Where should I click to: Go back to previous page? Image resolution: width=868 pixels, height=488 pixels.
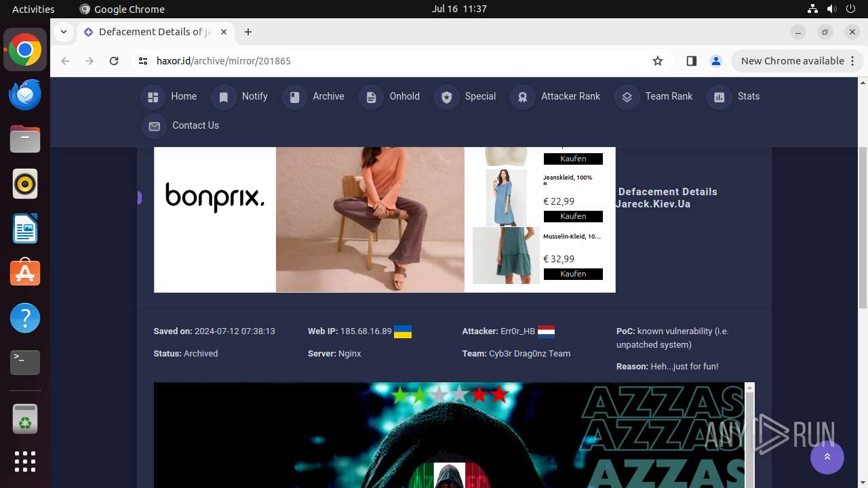click(x=65, y=61)
